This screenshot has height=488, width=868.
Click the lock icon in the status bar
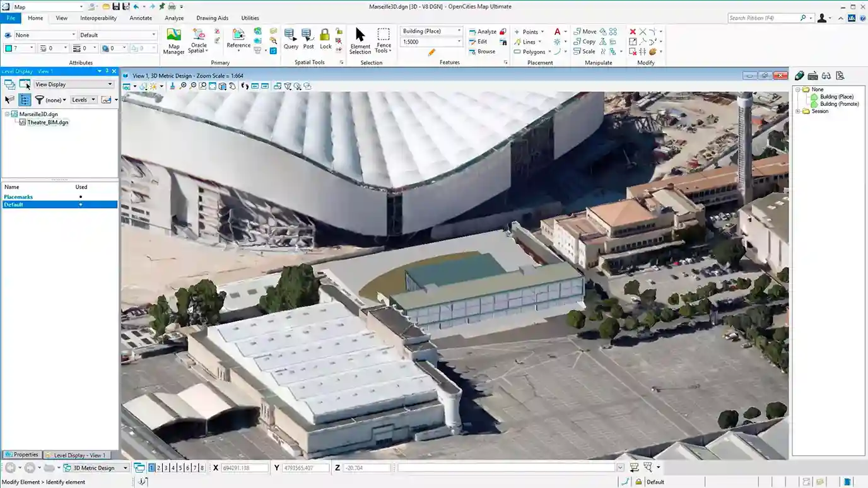pos(638,482)
